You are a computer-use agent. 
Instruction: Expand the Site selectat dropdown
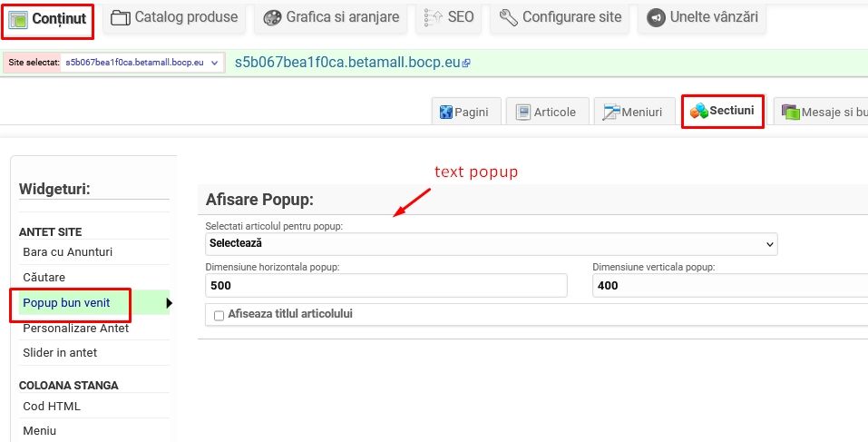coord(142,63)
